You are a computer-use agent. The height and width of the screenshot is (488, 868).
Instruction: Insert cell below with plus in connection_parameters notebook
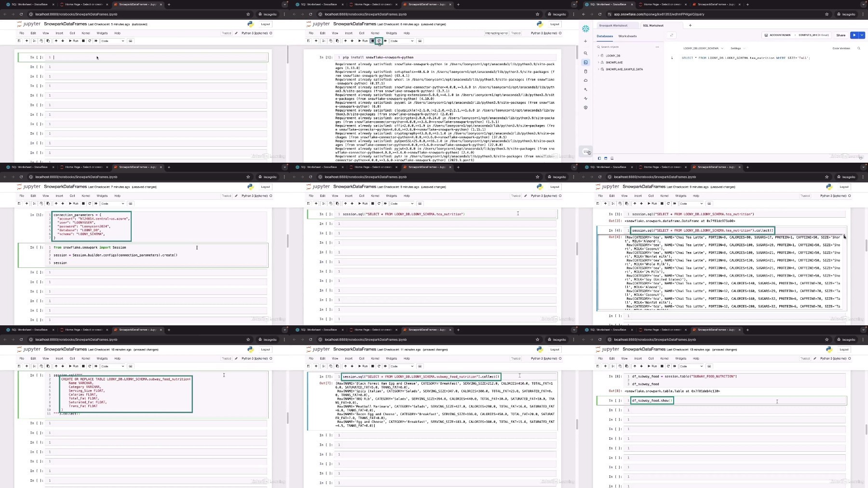click(x=27, y=204)
